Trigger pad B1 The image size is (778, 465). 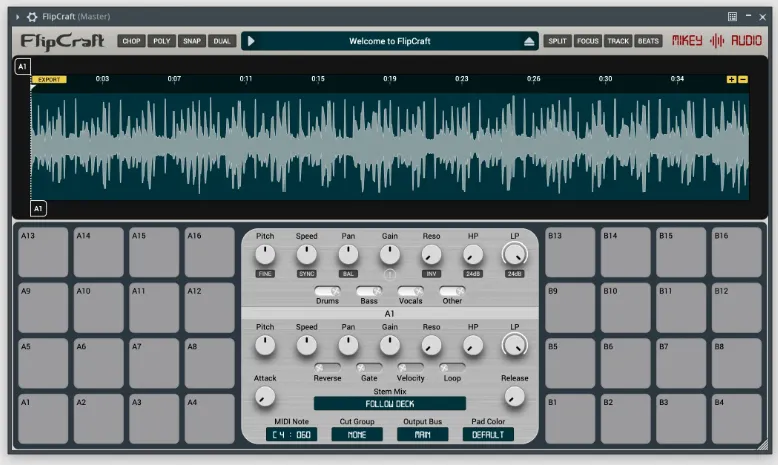click(x=570, y=419)
